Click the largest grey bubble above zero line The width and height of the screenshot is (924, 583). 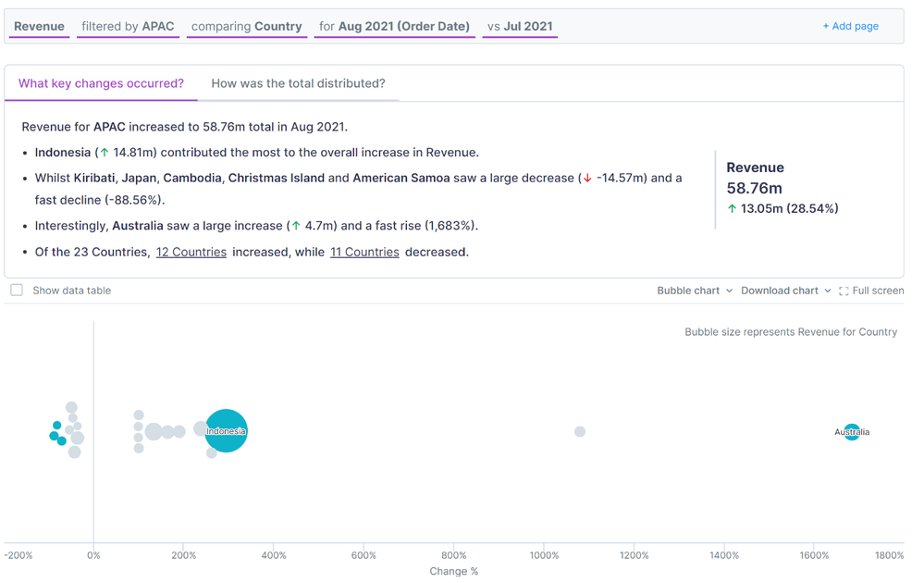(x=154, y=431)
